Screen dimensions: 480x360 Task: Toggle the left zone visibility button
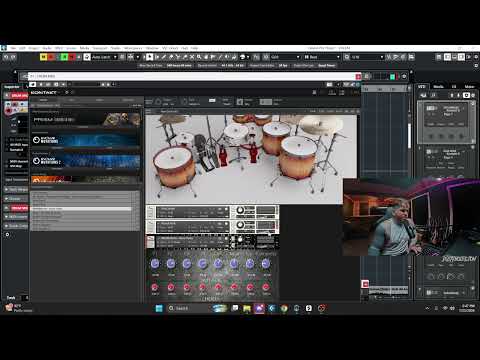pyautogui.click(x=447, y=57)
